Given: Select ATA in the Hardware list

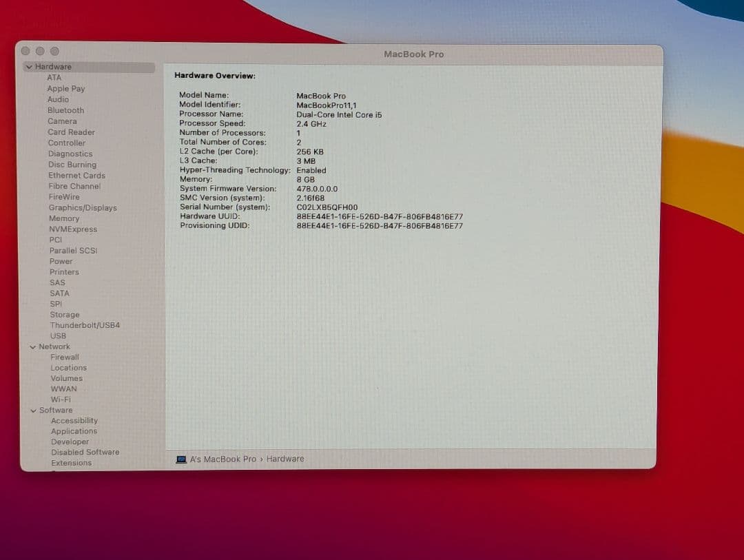Looking at the screenshot, I should coord(54,77).
